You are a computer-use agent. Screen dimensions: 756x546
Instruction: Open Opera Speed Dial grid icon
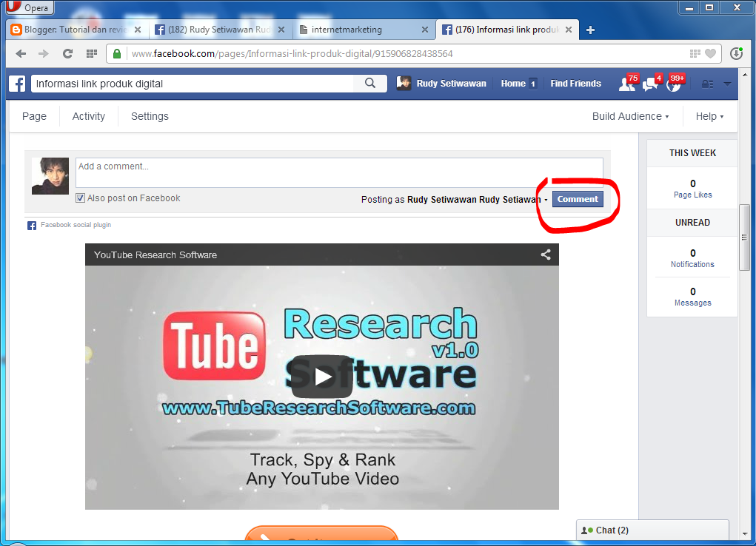(92, 53)
